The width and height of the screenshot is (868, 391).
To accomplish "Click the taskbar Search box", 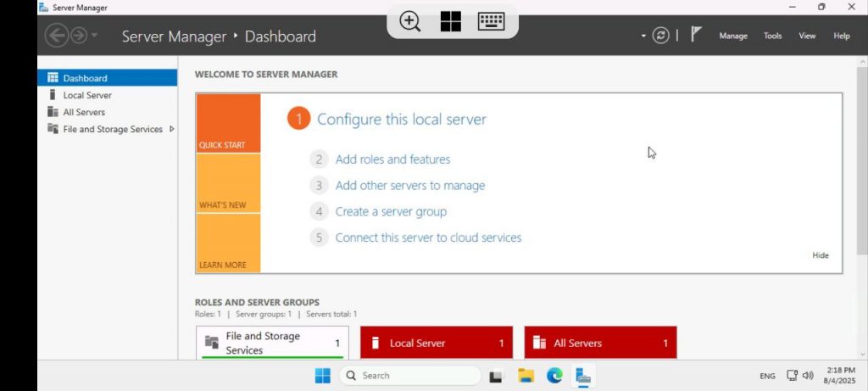I will pyautogui.click(x=410, y=376).
